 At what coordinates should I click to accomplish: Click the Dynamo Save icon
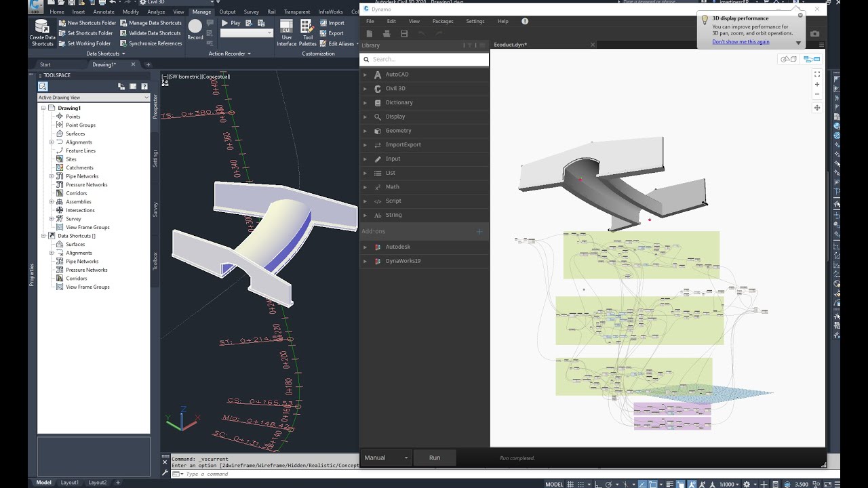coord(404,33)
